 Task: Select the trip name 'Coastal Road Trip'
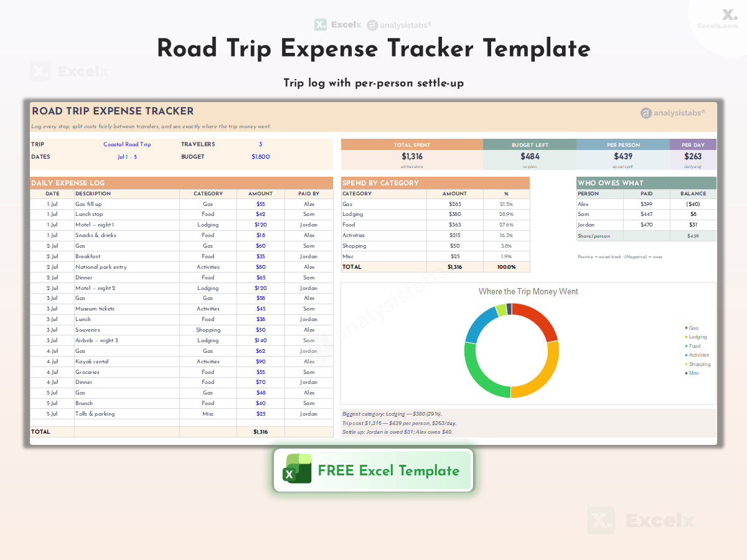(127, 144)
